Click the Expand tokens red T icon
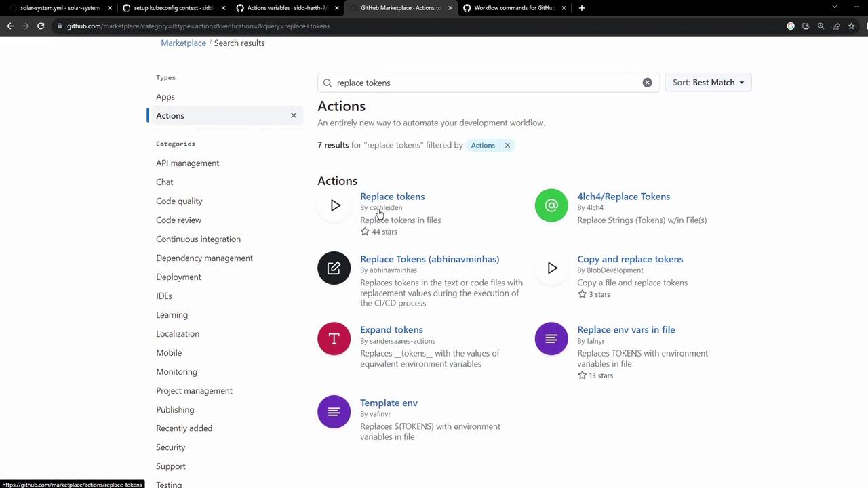This screenshot has width=868, height=488. tap(334, 339)
